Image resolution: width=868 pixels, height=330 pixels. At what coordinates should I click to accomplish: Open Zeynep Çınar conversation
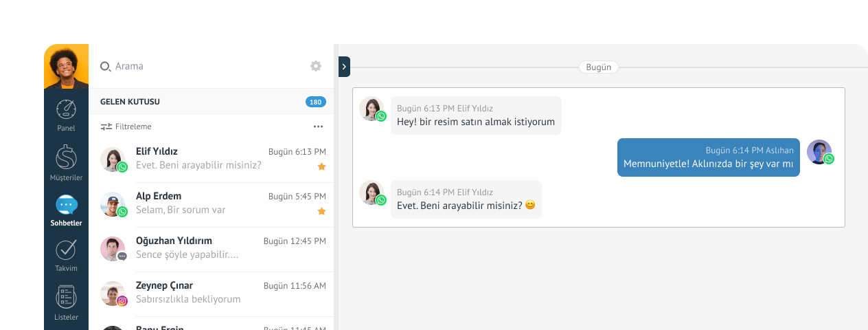pyautogui.click(x=213, y=293)
